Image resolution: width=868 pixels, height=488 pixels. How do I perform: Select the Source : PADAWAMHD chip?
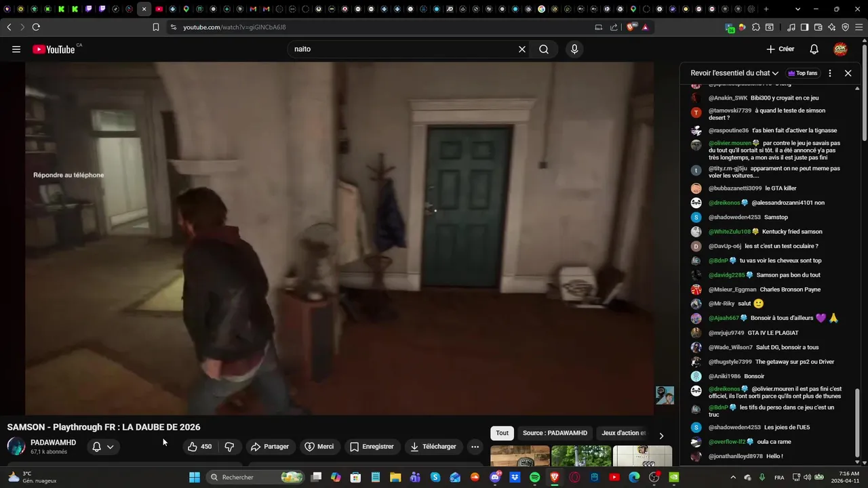(x=555, y=433)
